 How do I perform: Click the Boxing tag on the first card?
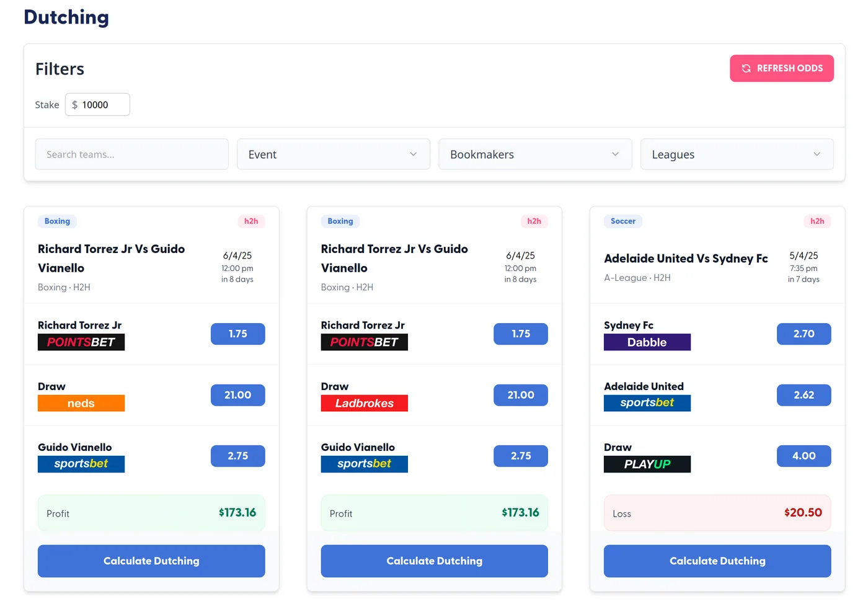tap(57, 221)
